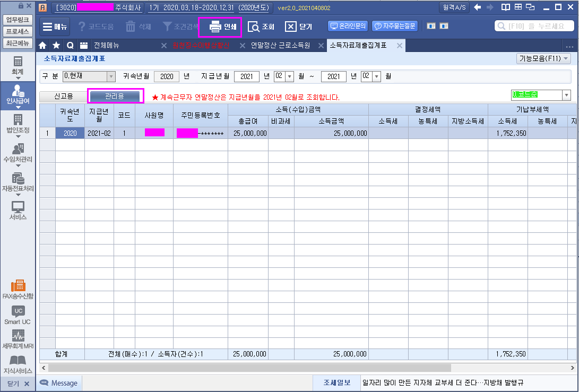The image size is (579, 392).
Task: Open the green sort-order dropdown on the right
Action: (x=566, y=95)
